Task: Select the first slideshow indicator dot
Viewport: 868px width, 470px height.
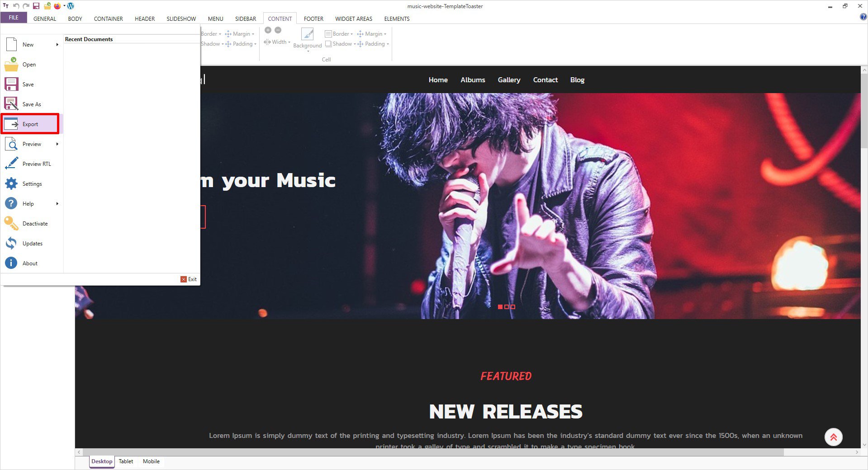Action: pos(500,307)
